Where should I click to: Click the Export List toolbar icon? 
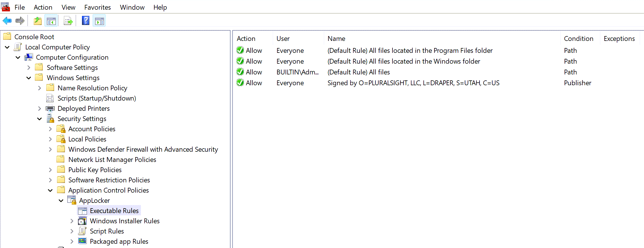click(x=68, y=21)
